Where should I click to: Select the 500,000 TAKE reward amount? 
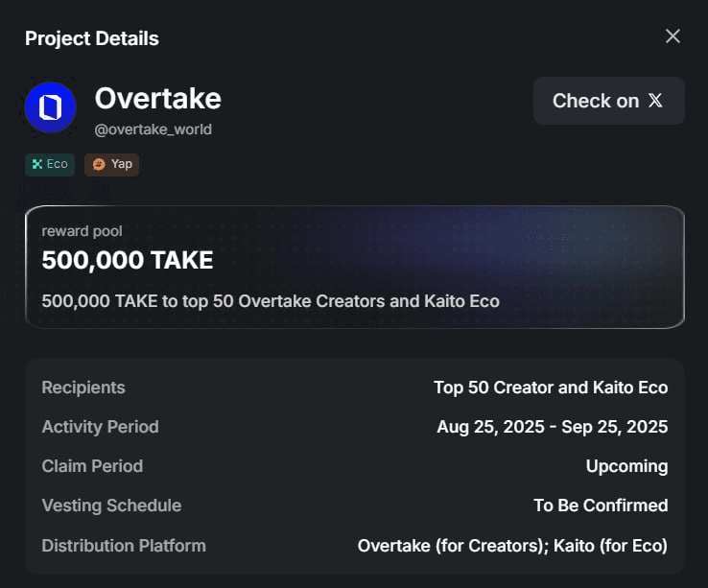click(128, 260)
